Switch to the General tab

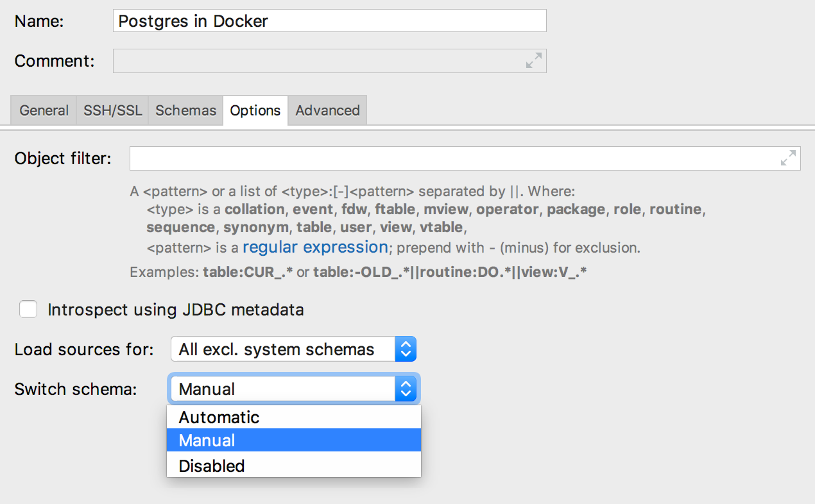tap(44, 110)
